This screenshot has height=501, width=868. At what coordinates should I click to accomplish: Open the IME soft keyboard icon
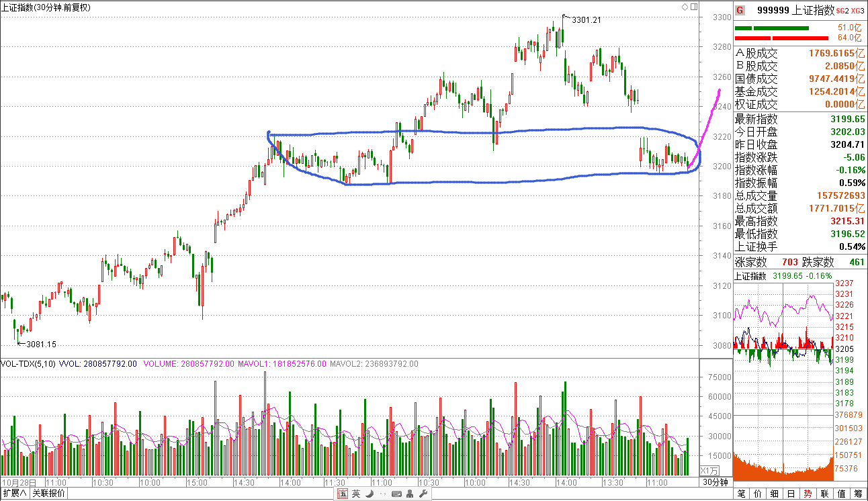(396, 494)
